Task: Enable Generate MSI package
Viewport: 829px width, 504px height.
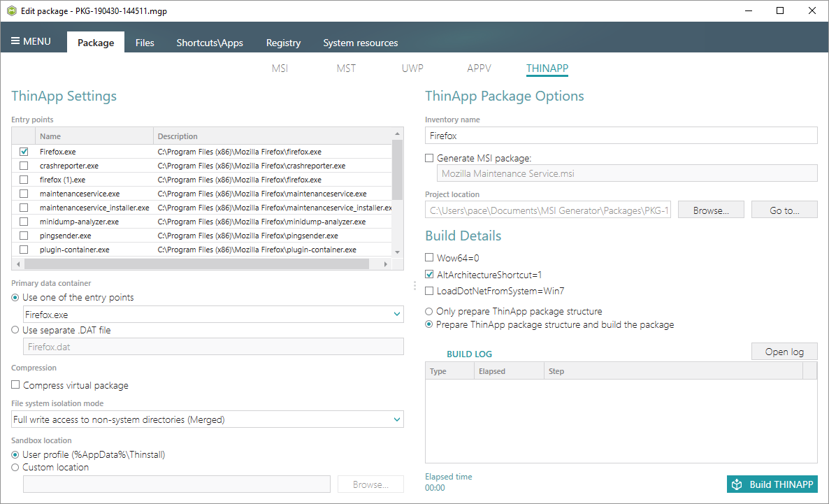Action: coord(479,158)
